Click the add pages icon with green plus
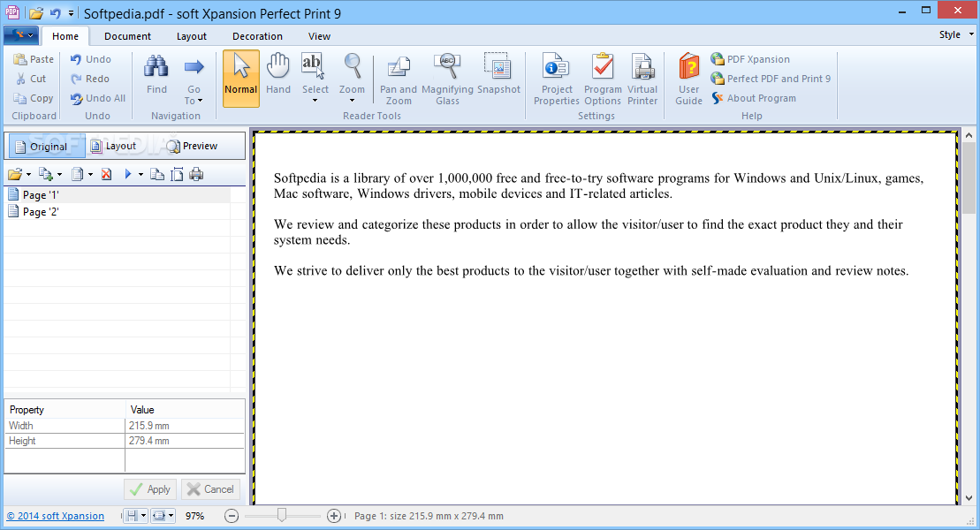 point(46,174)
